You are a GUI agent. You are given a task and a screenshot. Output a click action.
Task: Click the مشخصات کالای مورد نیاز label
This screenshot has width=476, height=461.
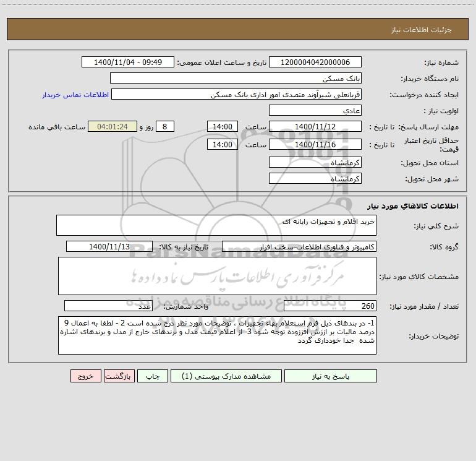pos(419,277)
